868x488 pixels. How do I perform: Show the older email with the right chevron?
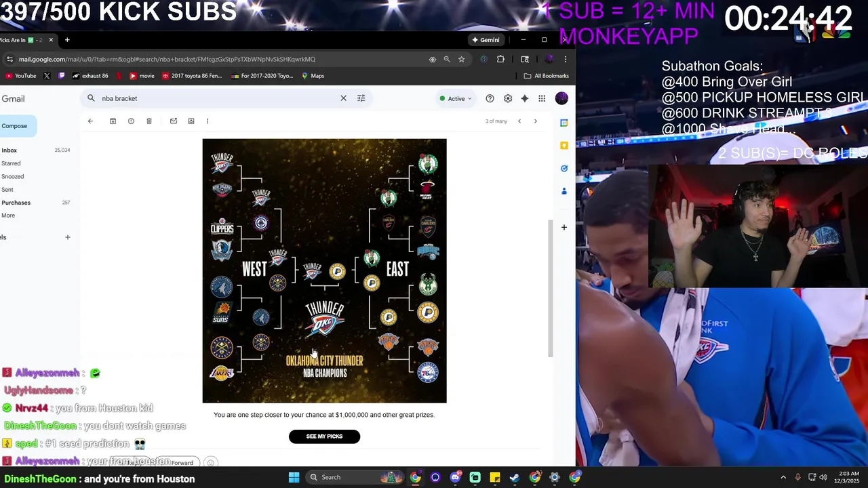pos(535,121)
